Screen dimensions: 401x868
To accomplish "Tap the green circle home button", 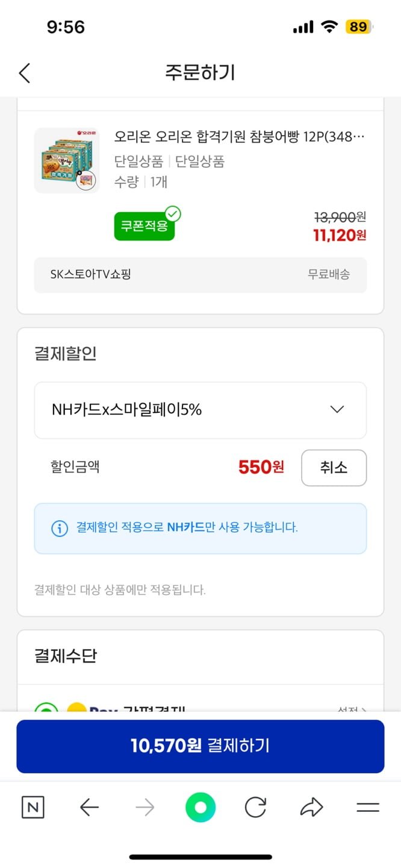I will [200, 807].
